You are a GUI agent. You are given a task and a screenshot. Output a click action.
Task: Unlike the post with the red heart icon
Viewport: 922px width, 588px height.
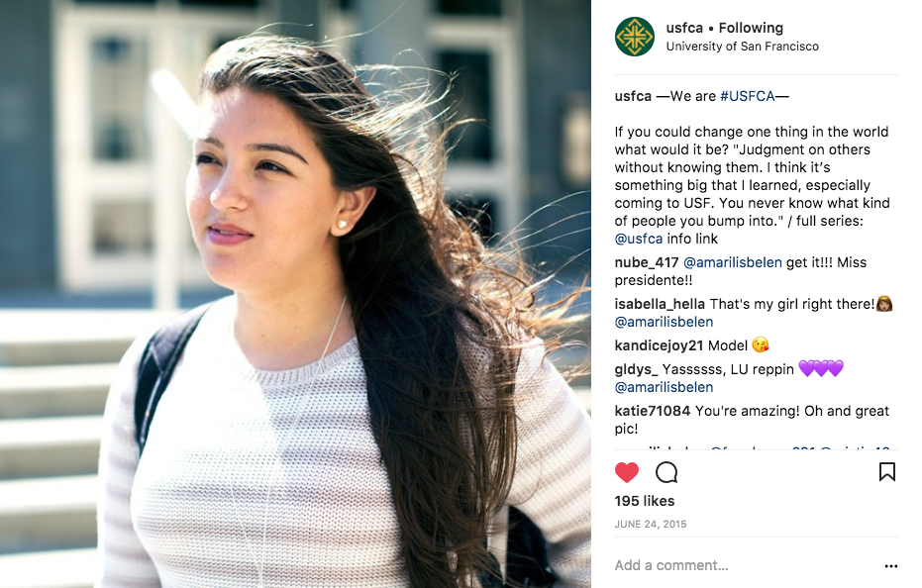[627, 472]
